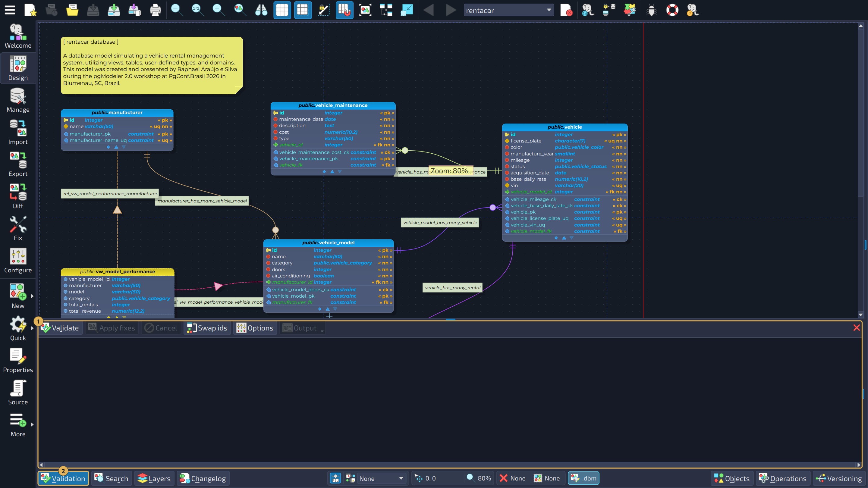The image size is (868, 488).
Task: Toggle the .dbm file indicator button
Action: click(x=583, y=478)
